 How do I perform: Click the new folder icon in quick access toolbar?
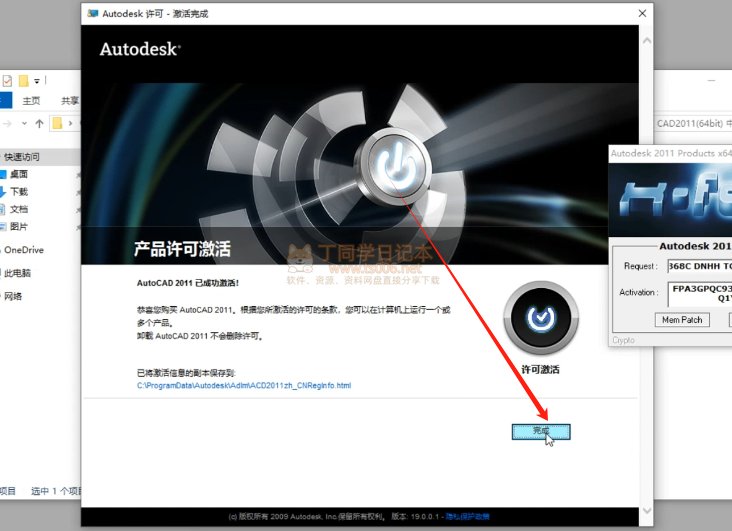point(23,81)
